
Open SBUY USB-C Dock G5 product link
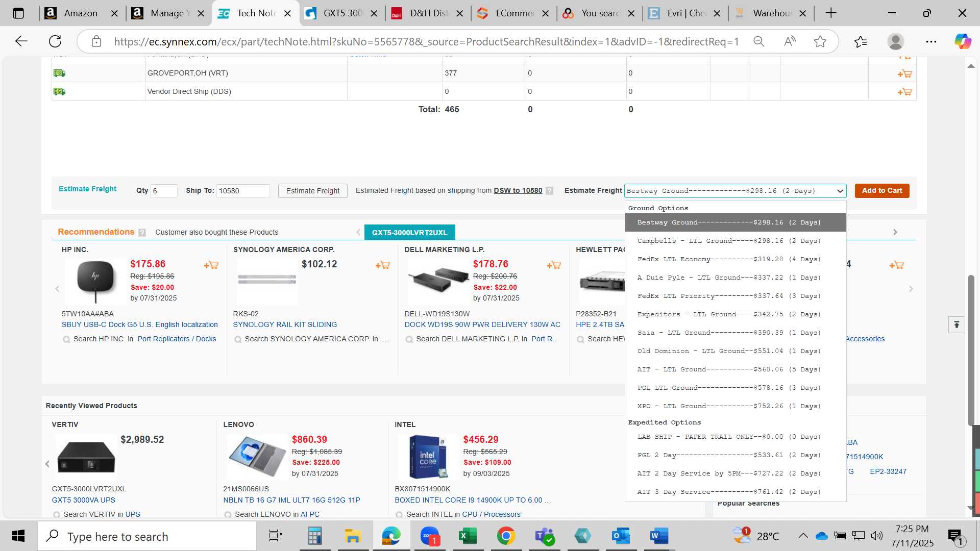[x=140, y=324]
